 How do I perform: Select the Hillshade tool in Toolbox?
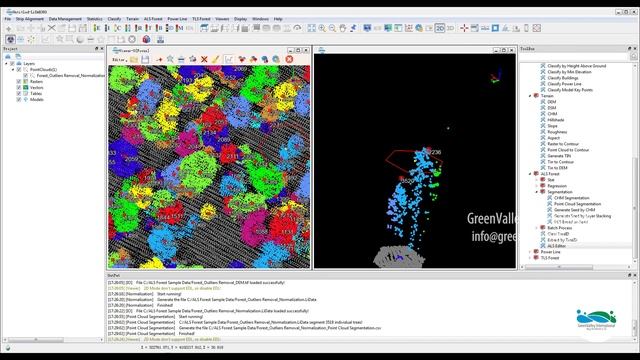(556, 120)
